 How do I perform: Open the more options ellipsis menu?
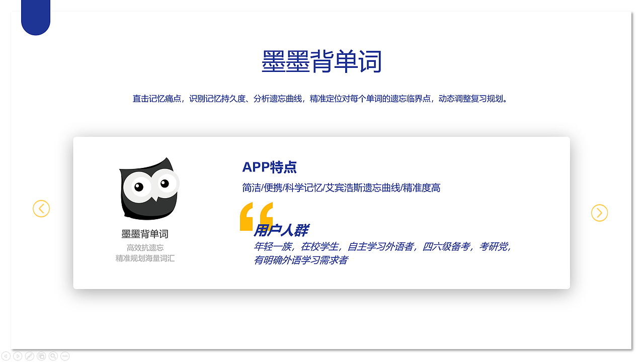tap(65, 356)
